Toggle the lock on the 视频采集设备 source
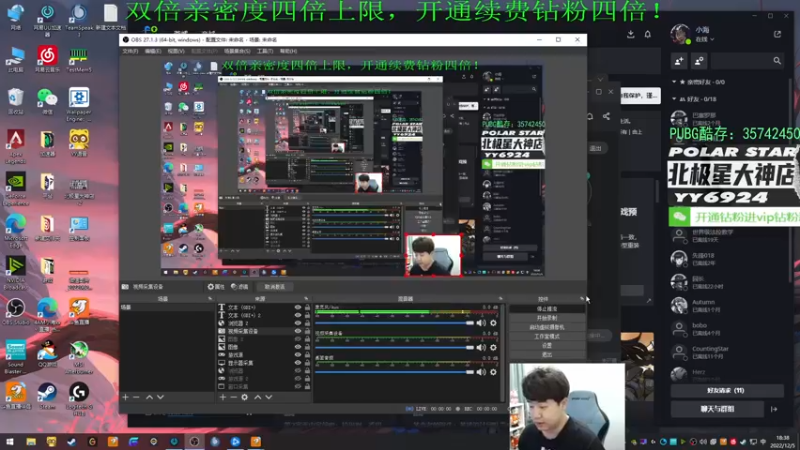 [x=307, y=331]
